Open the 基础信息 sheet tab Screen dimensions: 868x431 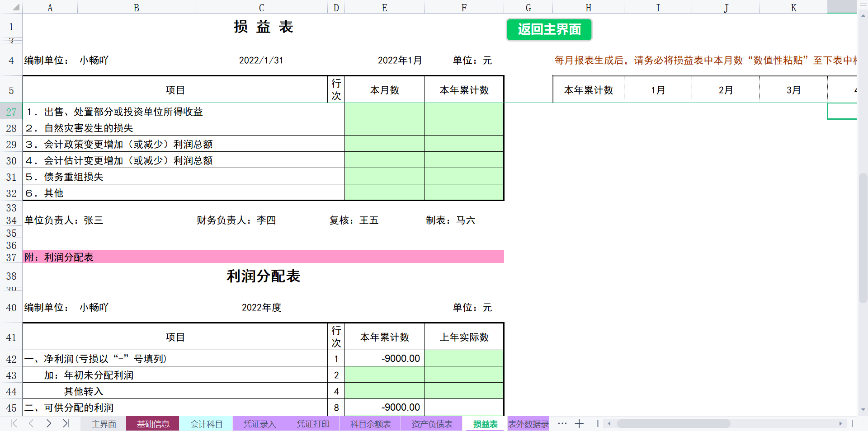pyautogui.click(x=152, y=424)
